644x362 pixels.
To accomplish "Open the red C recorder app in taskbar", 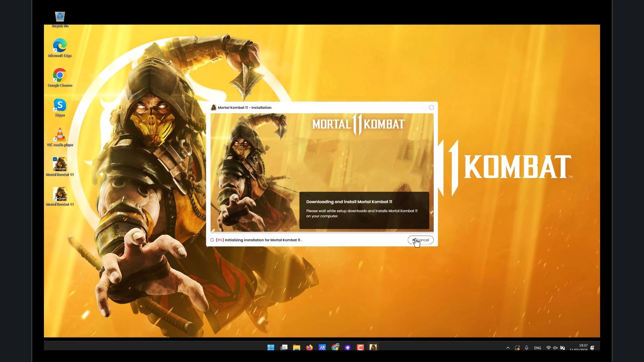I will [361, 348].
